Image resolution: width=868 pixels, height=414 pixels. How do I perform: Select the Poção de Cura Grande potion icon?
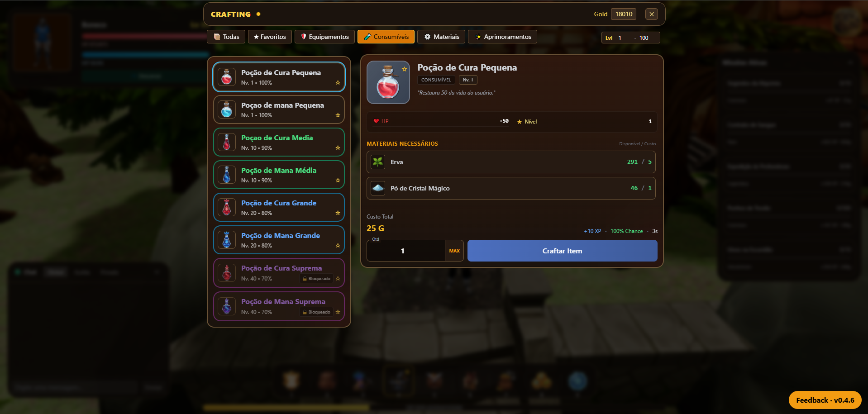point(227,207)
